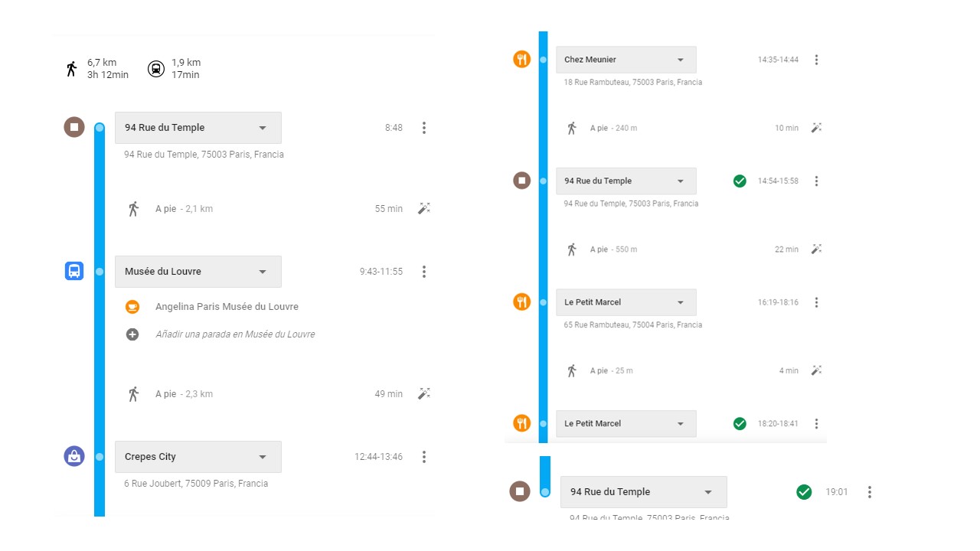Click the walking icon on the 2,3 km leg
Viewport: 980px width, 551px height.
(133, 394)
